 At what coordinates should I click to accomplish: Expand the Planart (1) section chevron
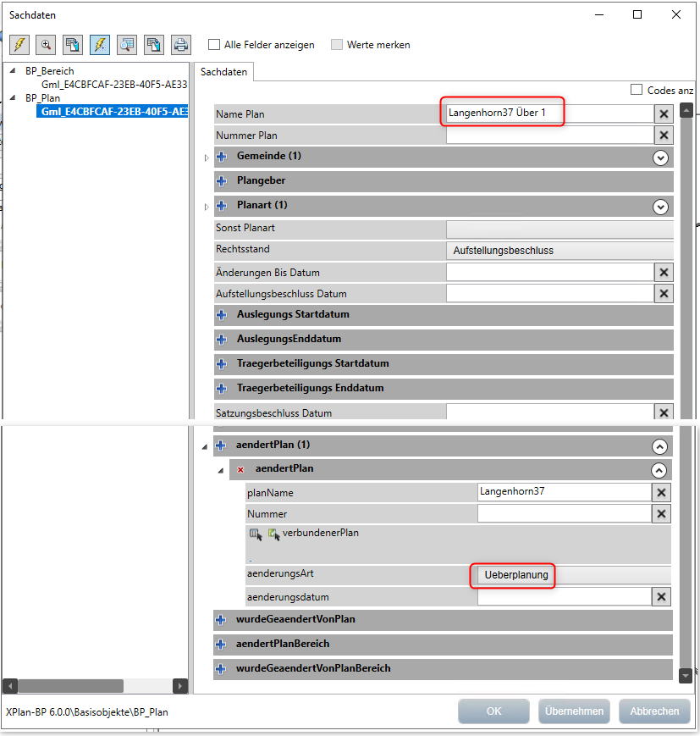pos(660,207)
